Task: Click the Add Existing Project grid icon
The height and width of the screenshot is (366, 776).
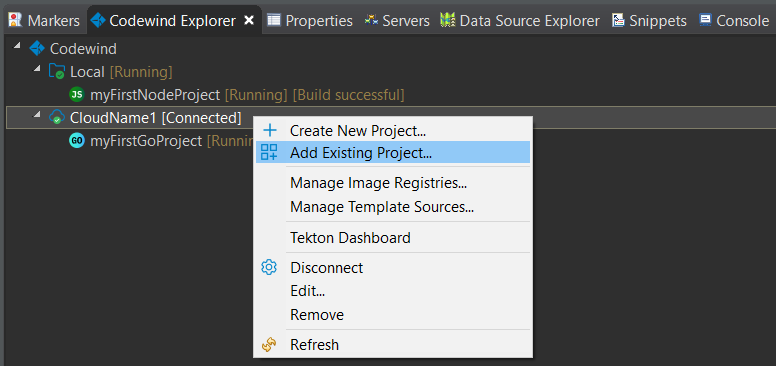Action: point(269,152)
